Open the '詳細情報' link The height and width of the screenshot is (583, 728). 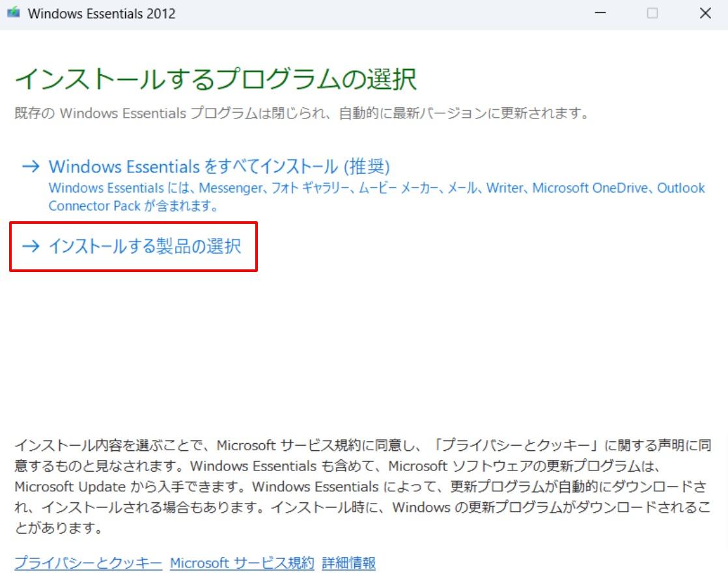pos(348,563)
